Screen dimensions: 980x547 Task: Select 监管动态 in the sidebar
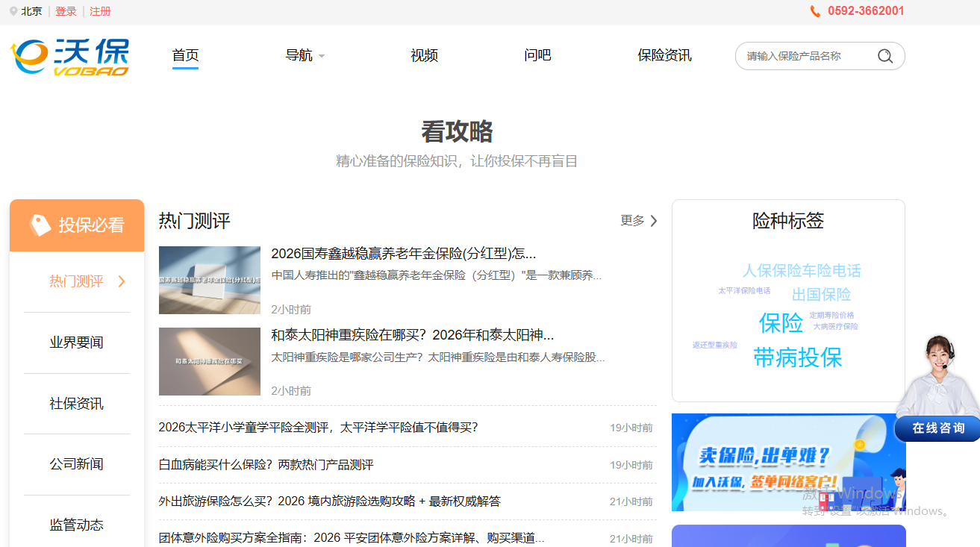pos(76,525)
